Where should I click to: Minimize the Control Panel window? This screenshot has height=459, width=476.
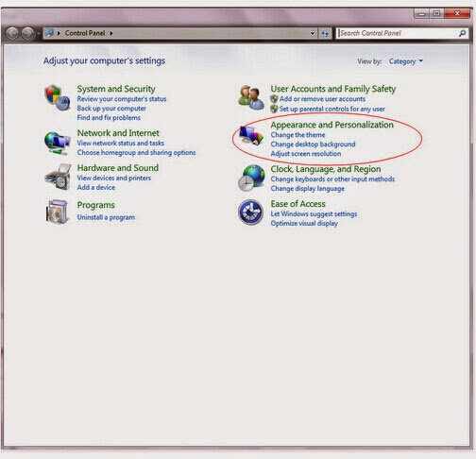pos(422,13)
